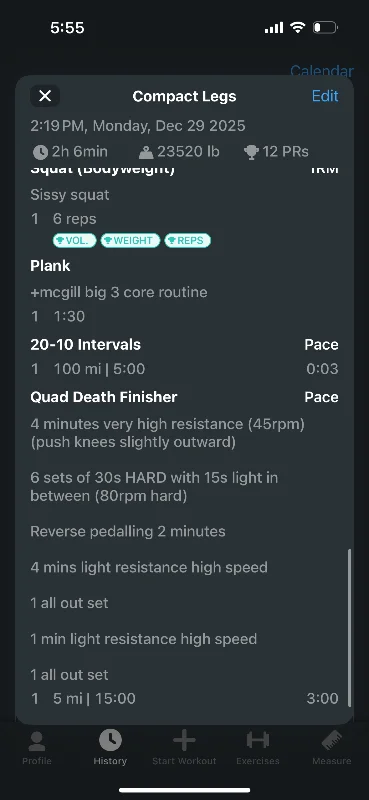Open the Calendar link behind the card
The width and height of the screenshot is (369, 800).
pos(322,70)
